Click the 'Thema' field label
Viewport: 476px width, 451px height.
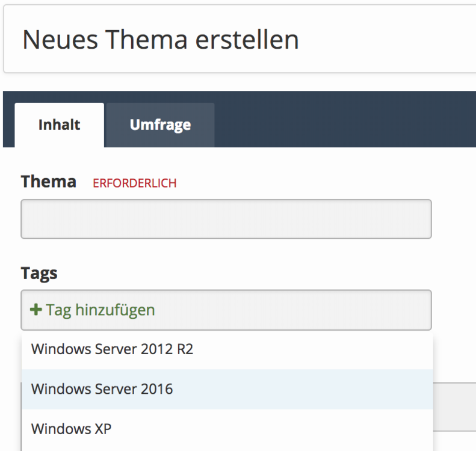click(48, 182)
